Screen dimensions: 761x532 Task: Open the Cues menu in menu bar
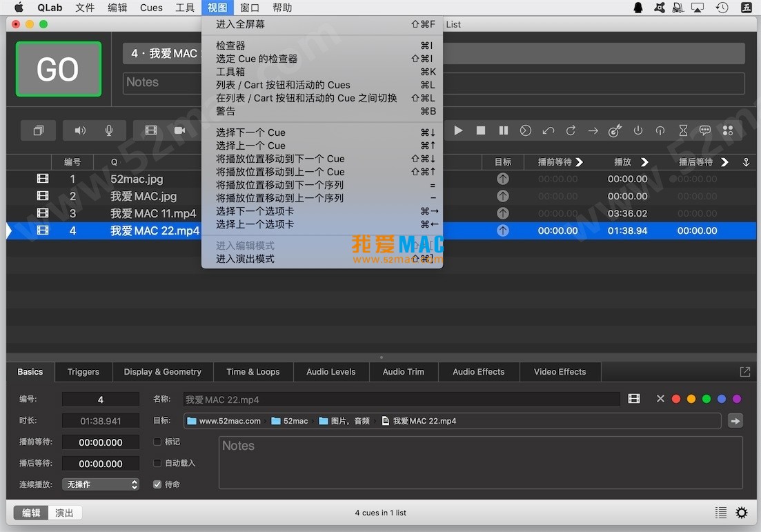(x=151, y=8)
